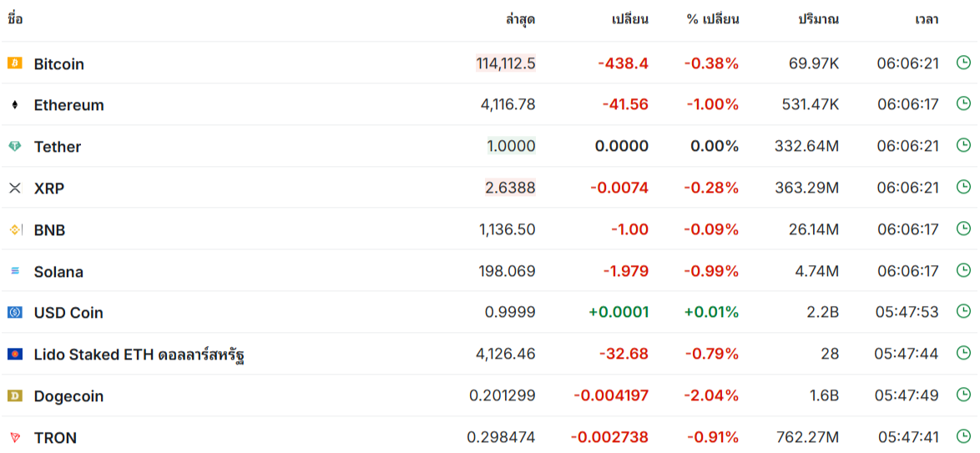Screen dimensions: 980x453
Task: Click the clock icon in TRON row
Action: coord(963,436)
